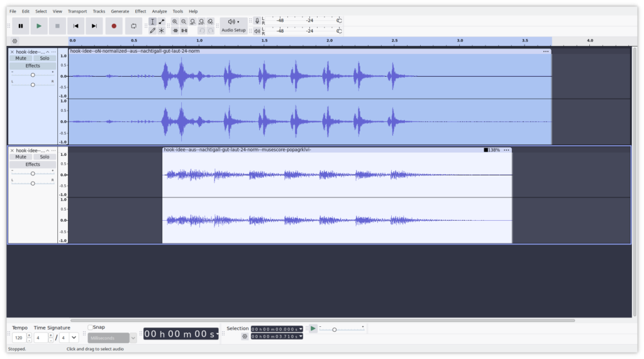Open selection toolbar settings gear
644x359 pixels.
coord(245,336)
